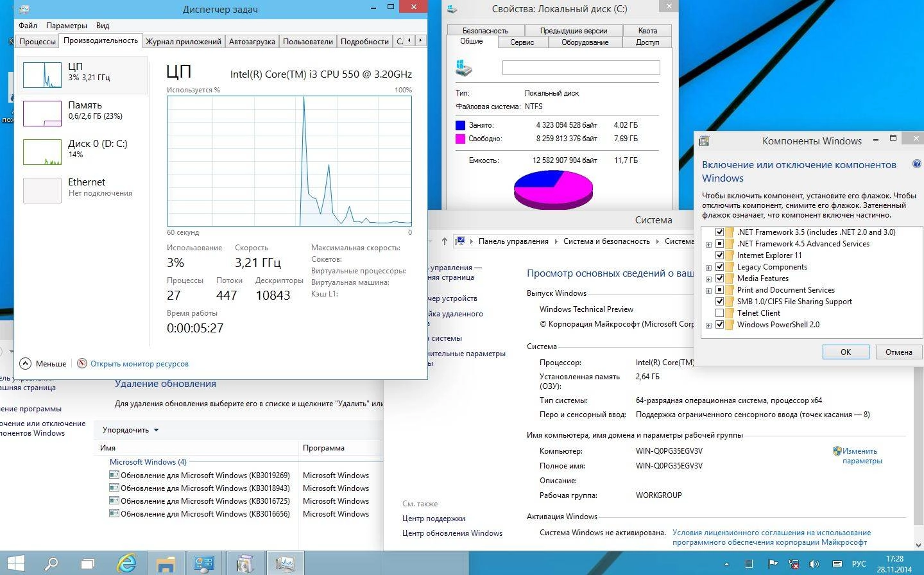Collapse Task Manager with 'Меньше' arrow icon
This screenshot has height=575, width=924.
click(25, 363)
